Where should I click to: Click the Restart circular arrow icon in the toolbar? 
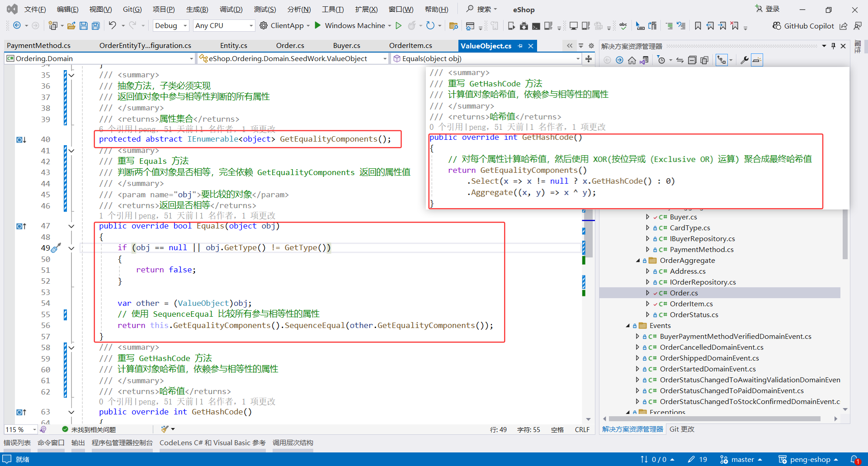(430, 25)
